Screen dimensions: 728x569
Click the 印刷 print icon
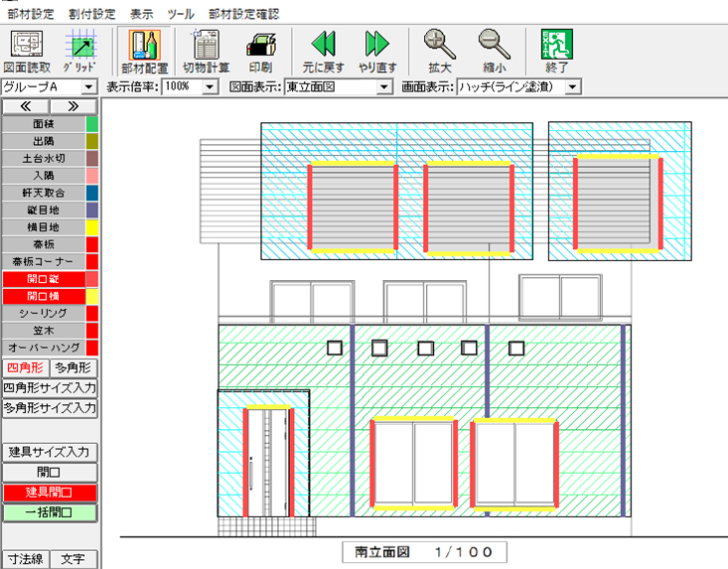point(260,52)
